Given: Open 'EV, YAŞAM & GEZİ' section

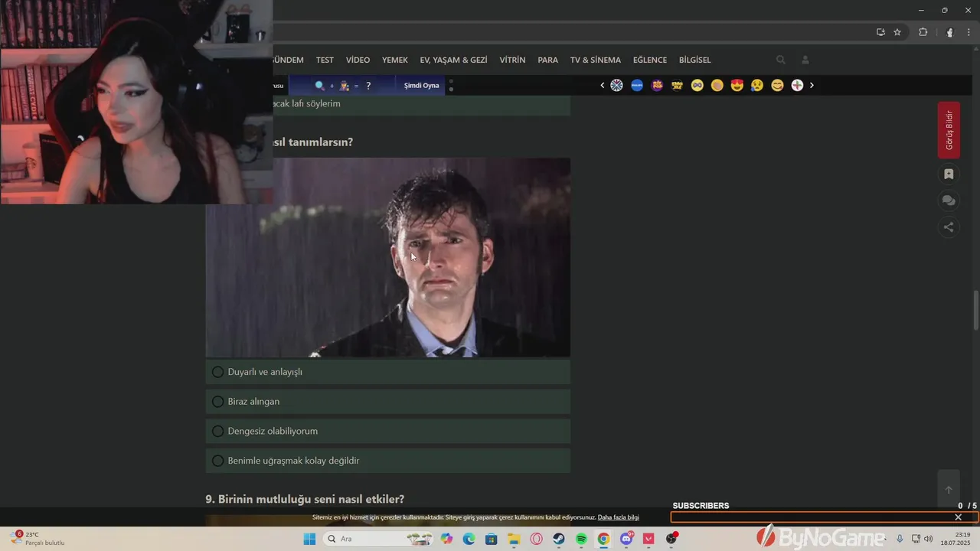Looking at the screenshot, I should tap(453, 60).
